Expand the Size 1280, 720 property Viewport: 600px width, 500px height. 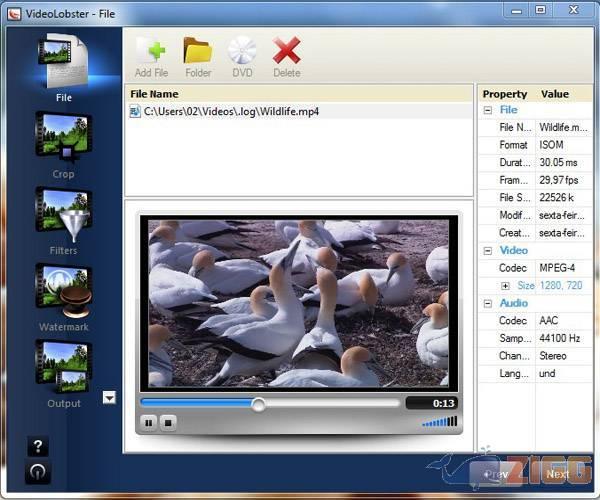coord(505,286)
